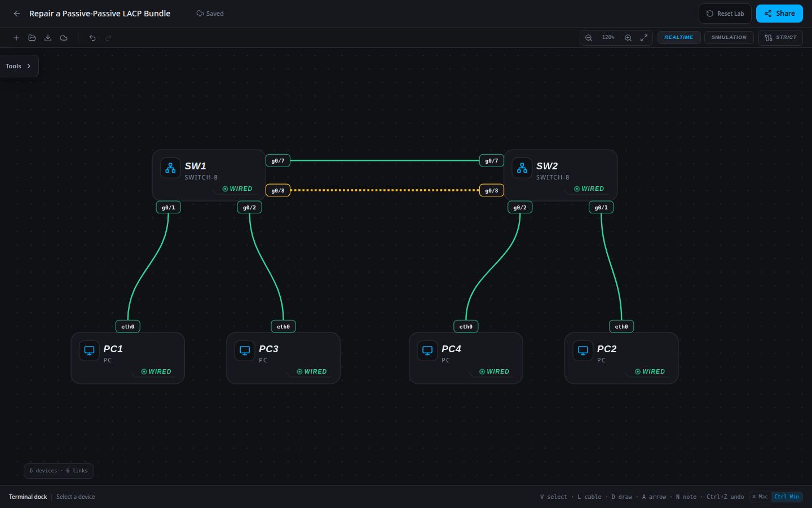
Task: Click the PC4 device name
Action: 451,349
